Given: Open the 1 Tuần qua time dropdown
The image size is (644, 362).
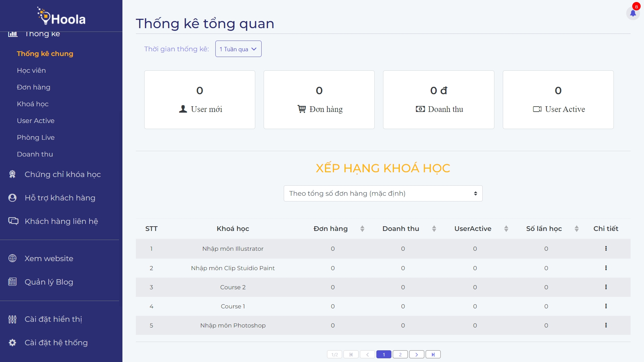Looking at the screenshot, I should click(x=238, y=49).
